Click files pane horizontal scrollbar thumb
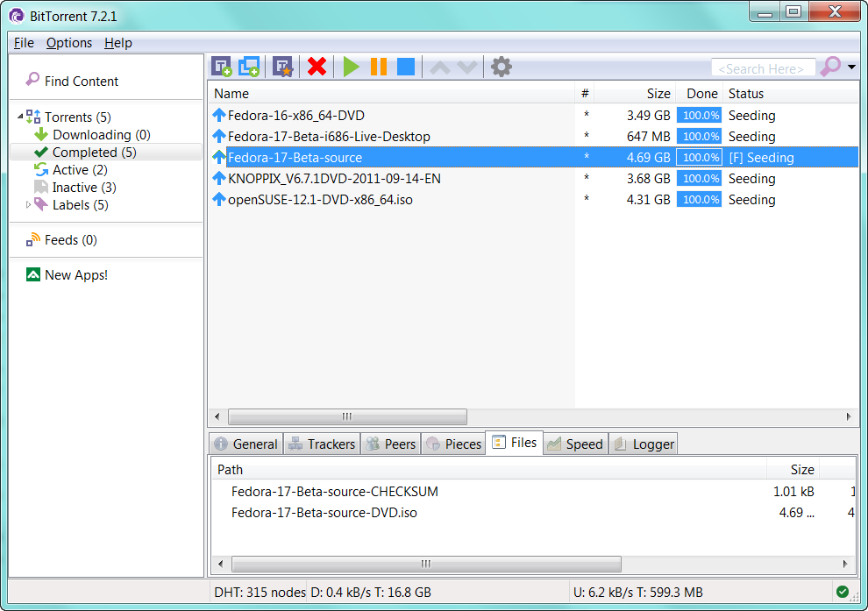 426,564
